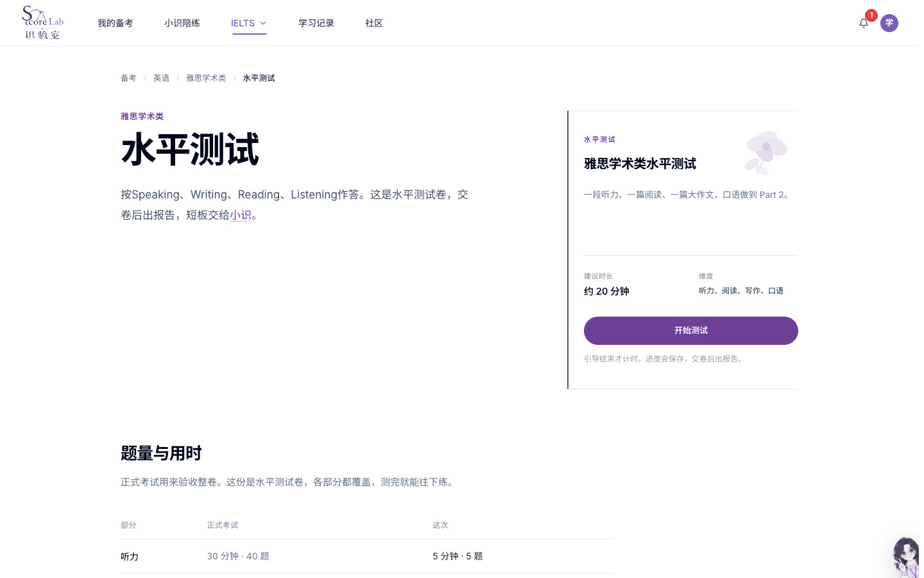Click the 约 20 分钟 duration value
The width and height of the screenshot is (924, 578).
coord(606,292)
